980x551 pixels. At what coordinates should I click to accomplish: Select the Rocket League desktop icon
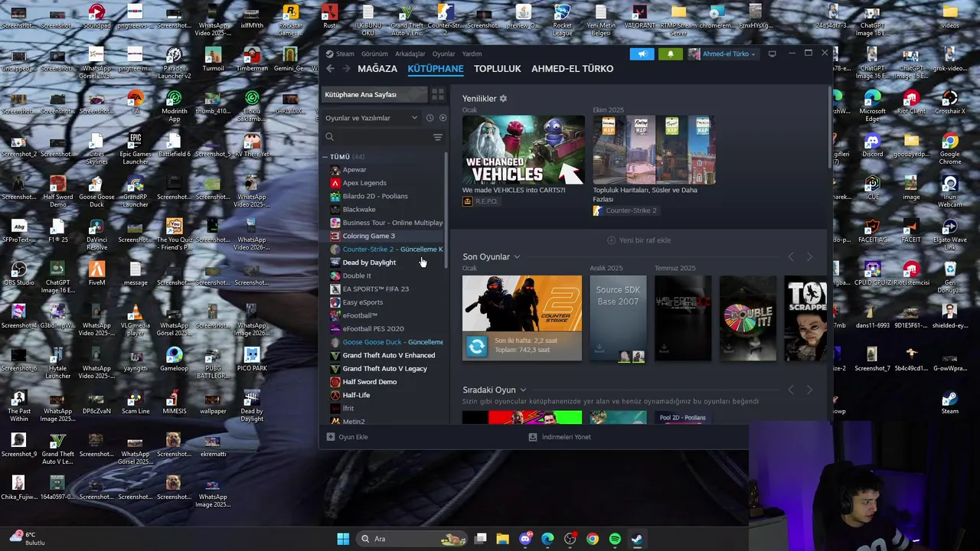point(563,21)
